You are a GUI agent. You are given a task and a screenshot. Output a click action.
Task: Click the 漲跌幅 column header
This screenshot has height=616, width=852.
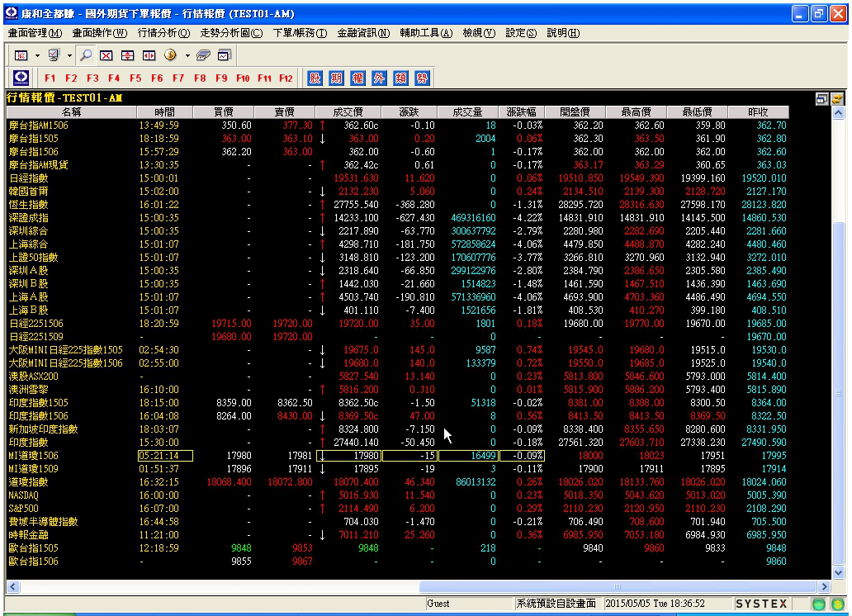click(x=522, y=112)
